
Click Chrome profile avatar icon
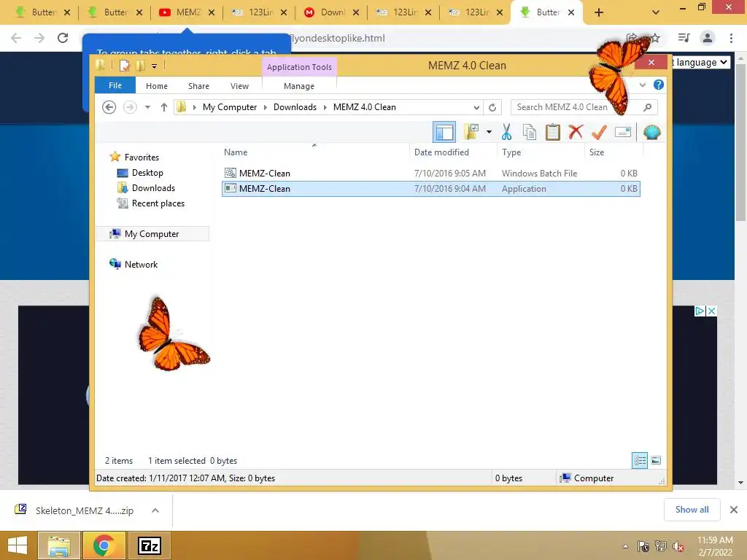point(708,38)
